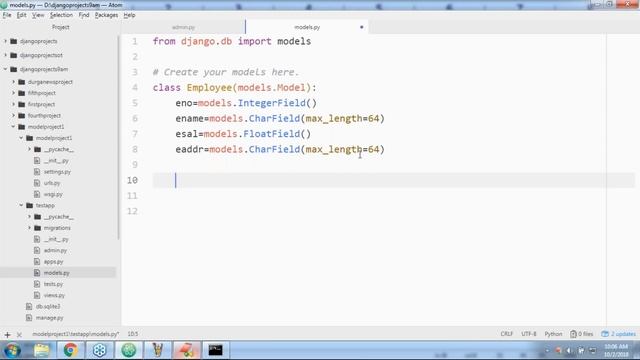Click in editor line 10
Viewport: 640px width, 360px height.
(x=394, y=180)
